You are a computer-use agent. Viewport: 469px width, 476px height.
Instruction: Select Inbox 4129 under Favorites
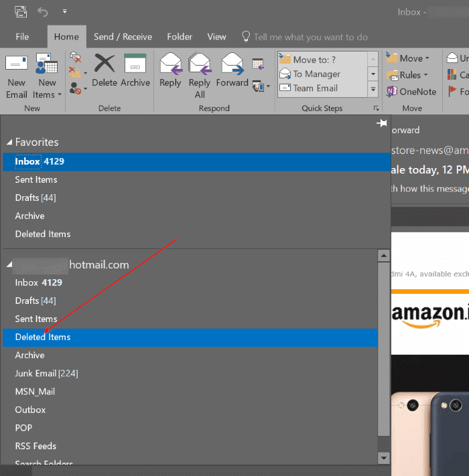pyautogui.click(x=196, y=161)
